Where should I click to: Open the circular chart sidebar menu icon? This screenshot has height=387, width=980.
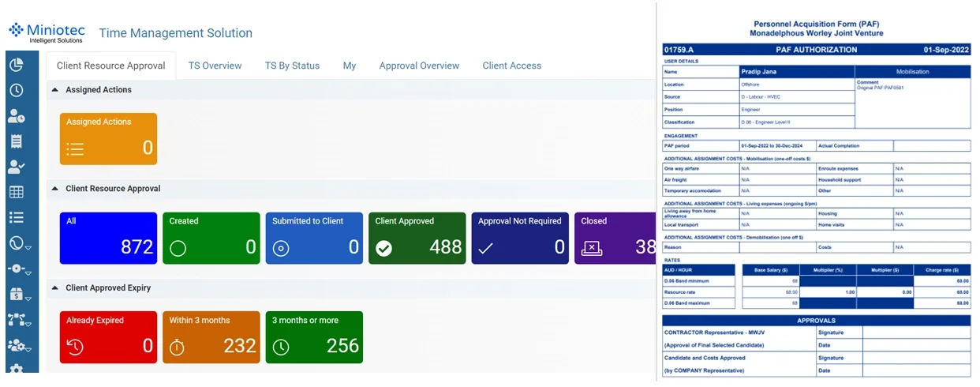pyautogui.click(x=19, y=243)
